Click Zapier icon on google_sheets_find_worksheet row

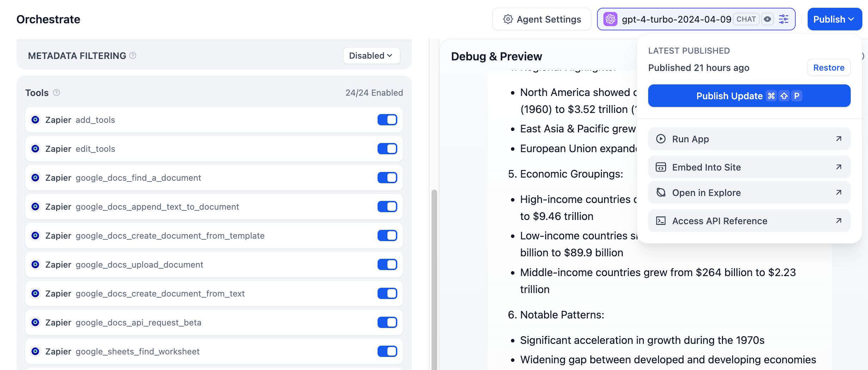click(x=35, y=351)
